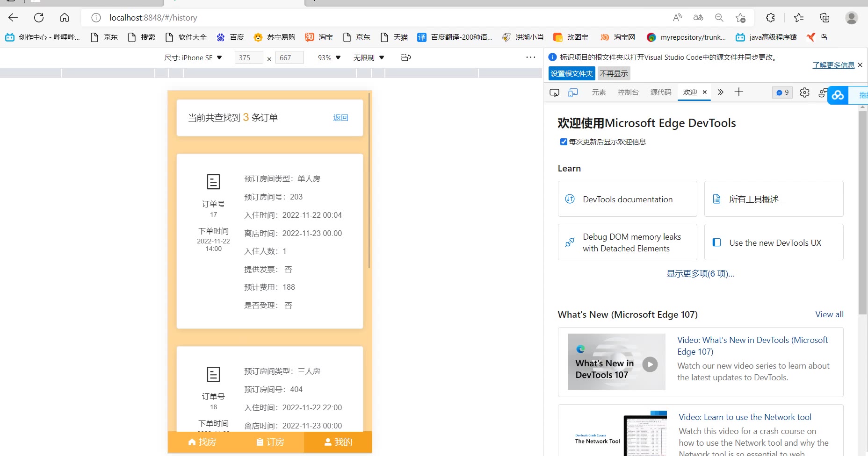Viewport: 868px width, 456px height.
Task: Switch to the 控制台 console tab
Action: [628, 93]
